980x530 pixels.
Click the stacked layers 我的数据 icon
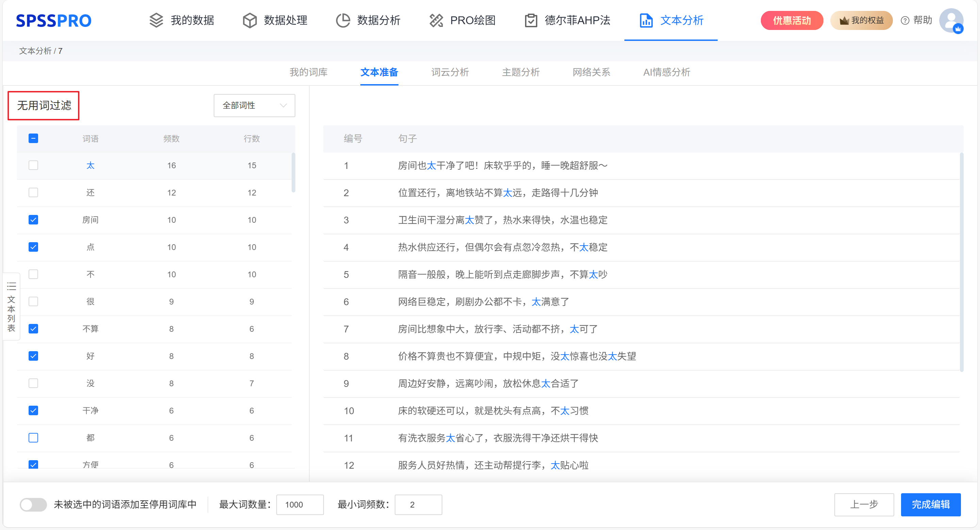tap(156, 20)
